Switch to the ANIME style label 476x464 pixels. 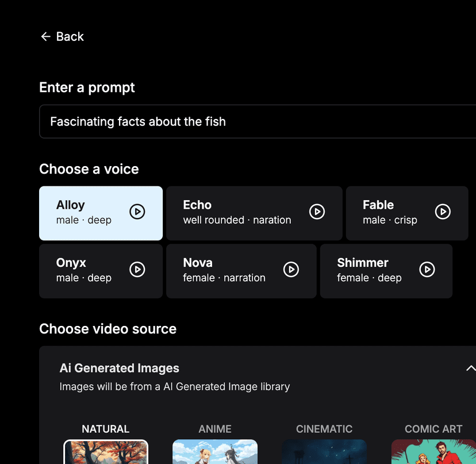coord(215,429)
